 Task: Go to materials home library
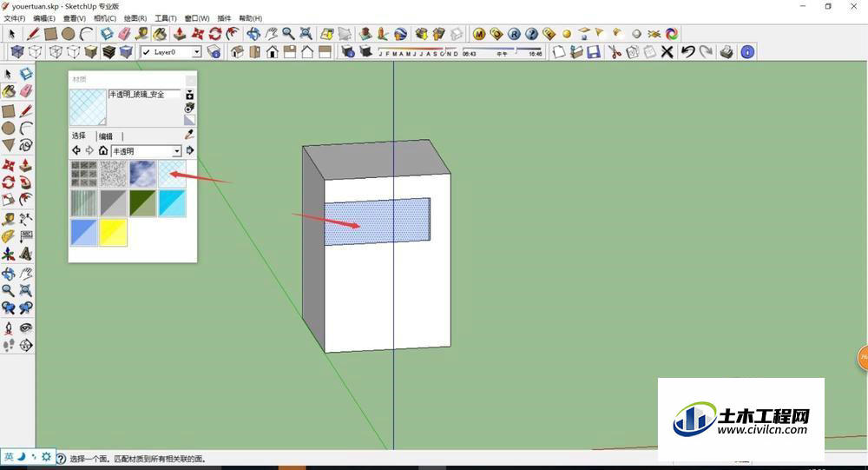point(103,150)
